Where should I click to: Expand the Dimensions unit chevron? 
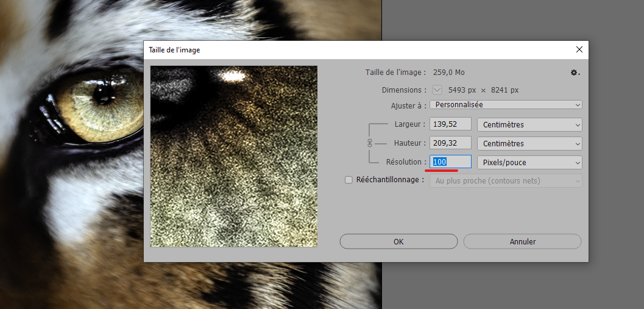(437, 90)
